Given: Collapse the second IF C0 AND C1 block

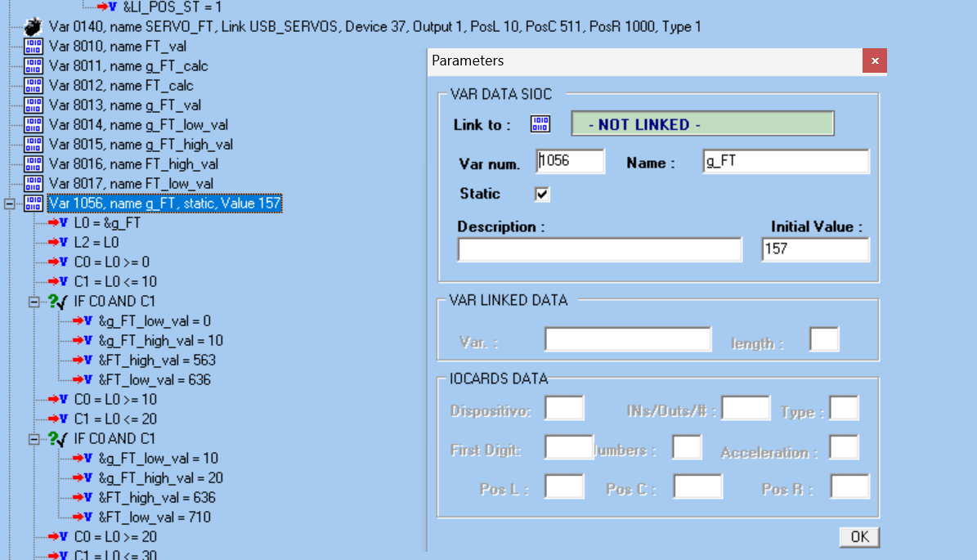Looking at the screenshot, I should pyautogui.click(x=34, y=439).
